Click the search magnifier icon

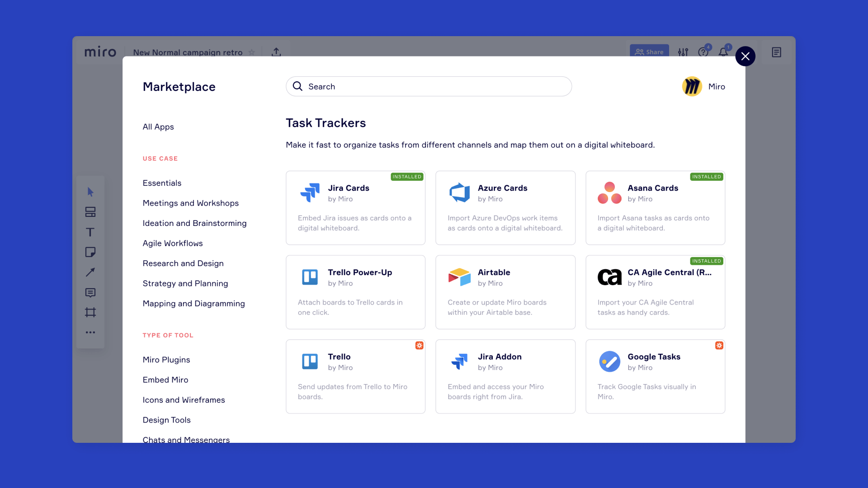(x=297, y=86)
